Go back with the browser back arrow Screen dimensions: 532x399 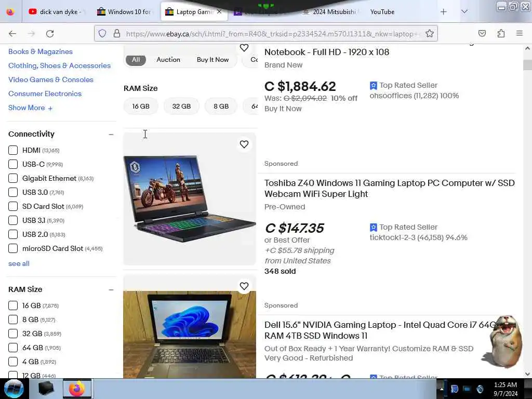(12, 34)
